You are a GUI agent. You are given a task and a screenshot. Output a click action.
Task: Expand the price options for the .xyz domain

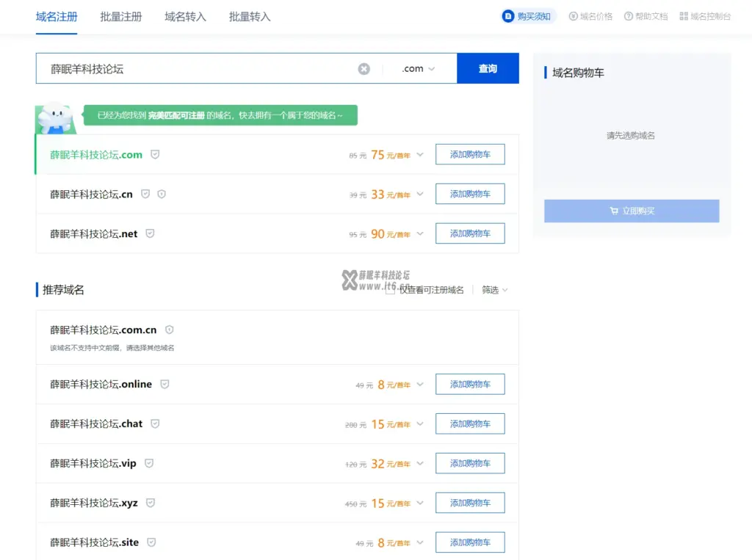click(420, 503)
